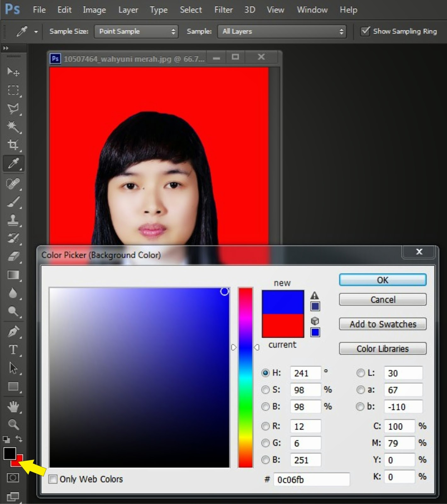Toggle Quick Mask mode
The width and height of the screenshot is (447, 504).
(13, 478)
